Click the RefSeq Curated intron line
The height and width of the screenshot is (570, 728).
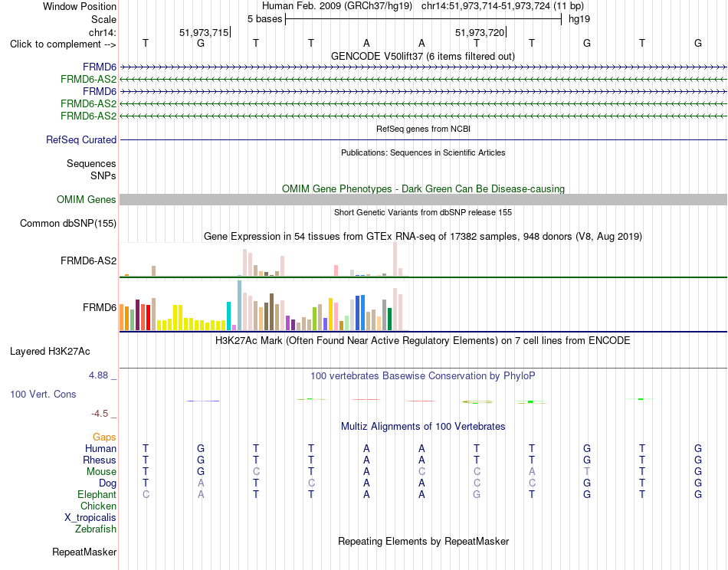423,139
